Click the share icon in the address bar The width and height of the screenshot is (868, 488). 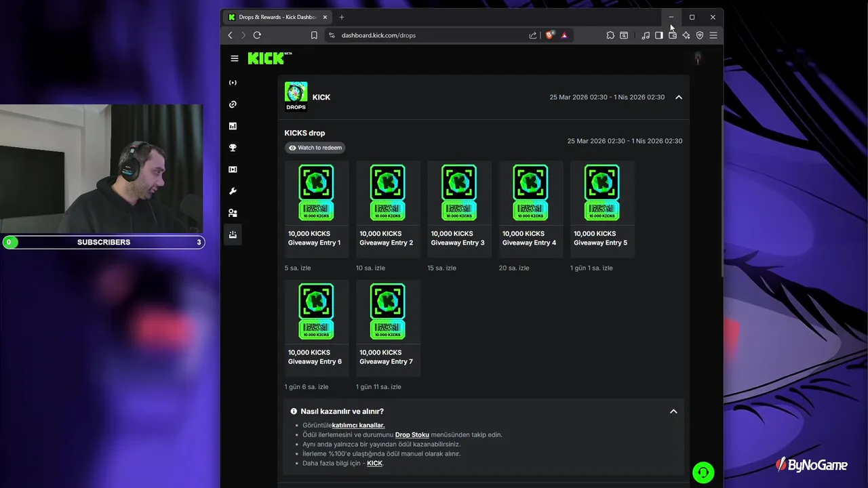(x=533, y=35)
